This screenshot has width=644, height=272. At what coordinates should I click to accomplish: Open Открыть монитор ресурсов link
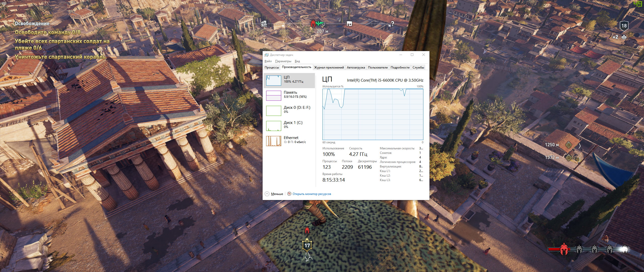[x=312, y=194]
